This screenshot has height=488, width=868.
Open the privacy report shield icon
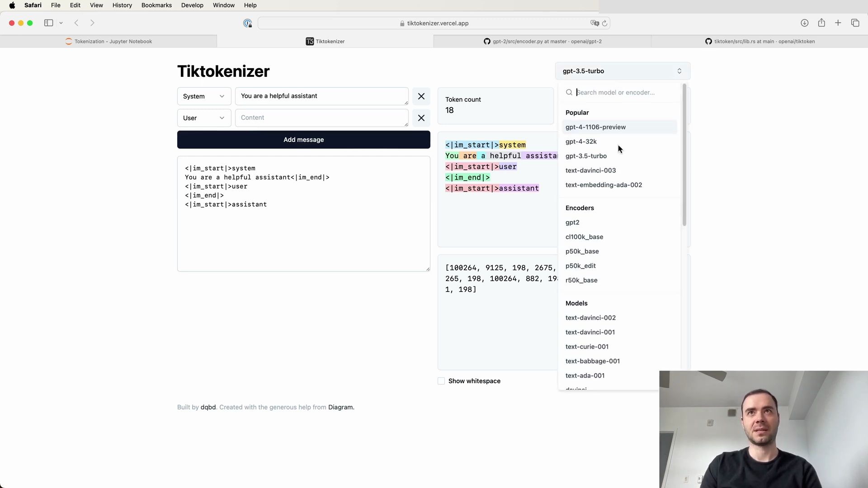tap(247, 23)
